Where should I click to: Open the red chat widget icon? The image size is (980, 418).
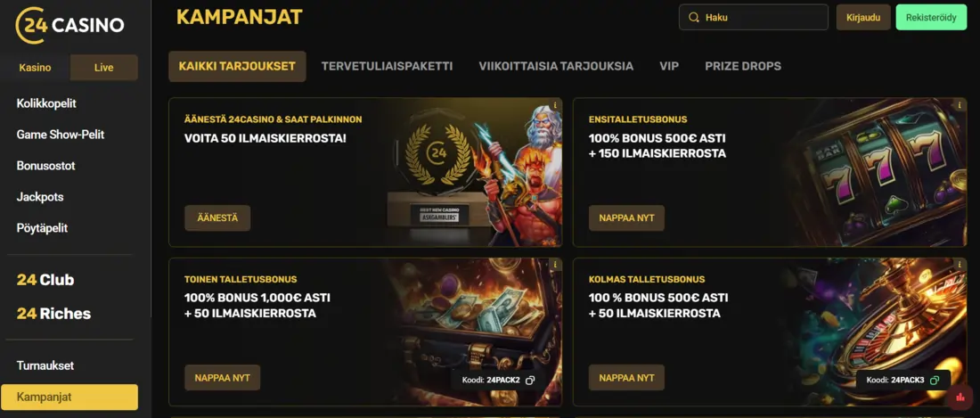pyautogui.click(x=960, y=396)
